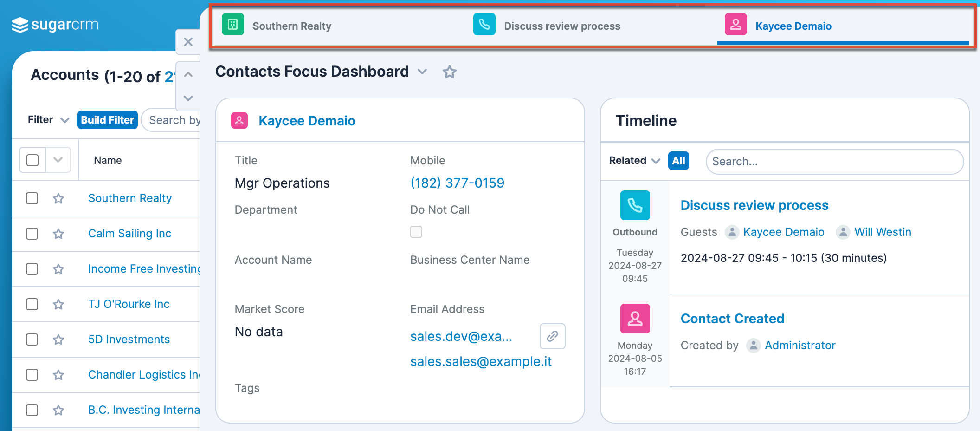Viewport: 980px width, 431px height.
Task: Click the SugarCRM logo
Action: pos(55,25)
